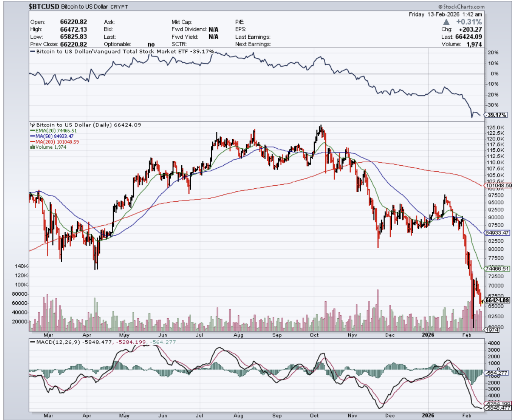
Task: Click the copyright symbol before StockCharts.com
Action: pos(440,7)
